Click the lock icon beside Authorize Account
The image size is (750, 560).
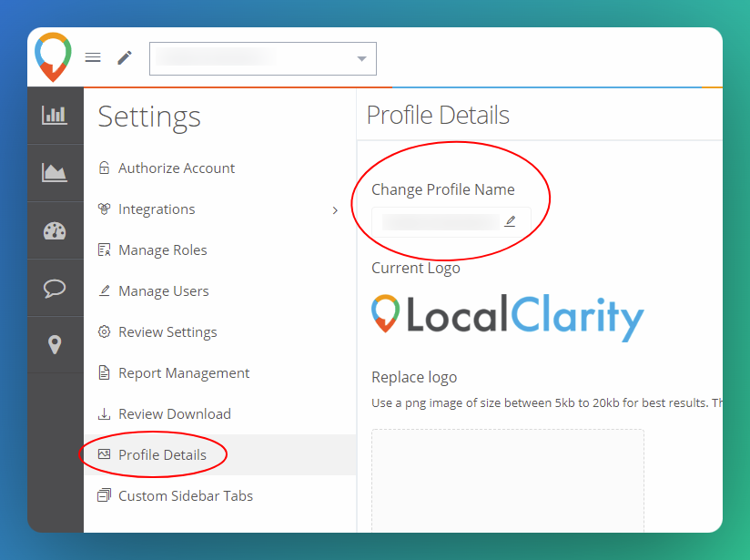click(x=104, y=168)
